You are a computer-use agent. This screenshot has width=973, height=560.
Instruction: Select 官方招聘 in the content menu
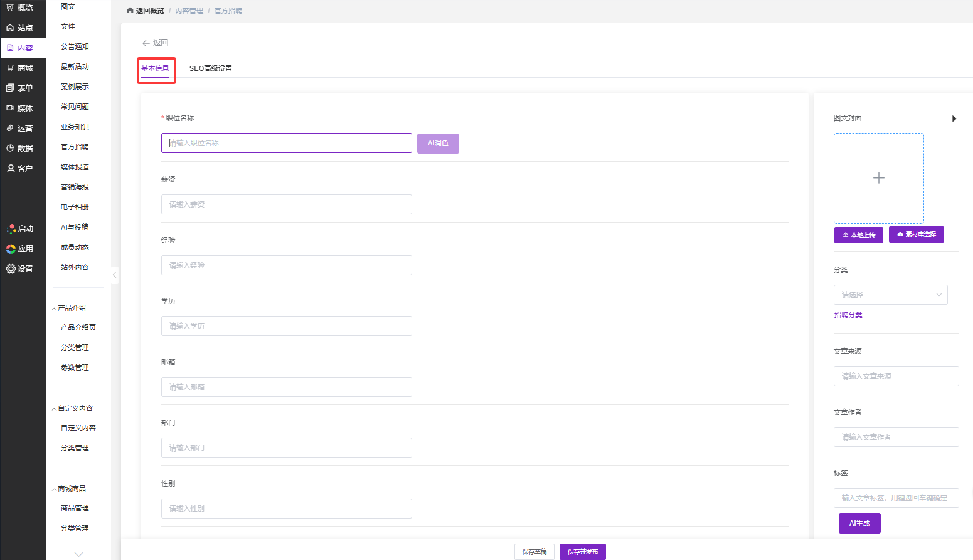75,147
